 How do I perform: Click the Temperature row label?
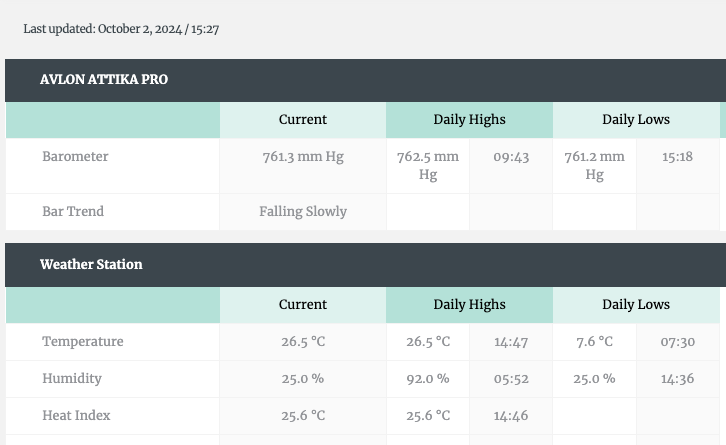[x=83, y=342]
